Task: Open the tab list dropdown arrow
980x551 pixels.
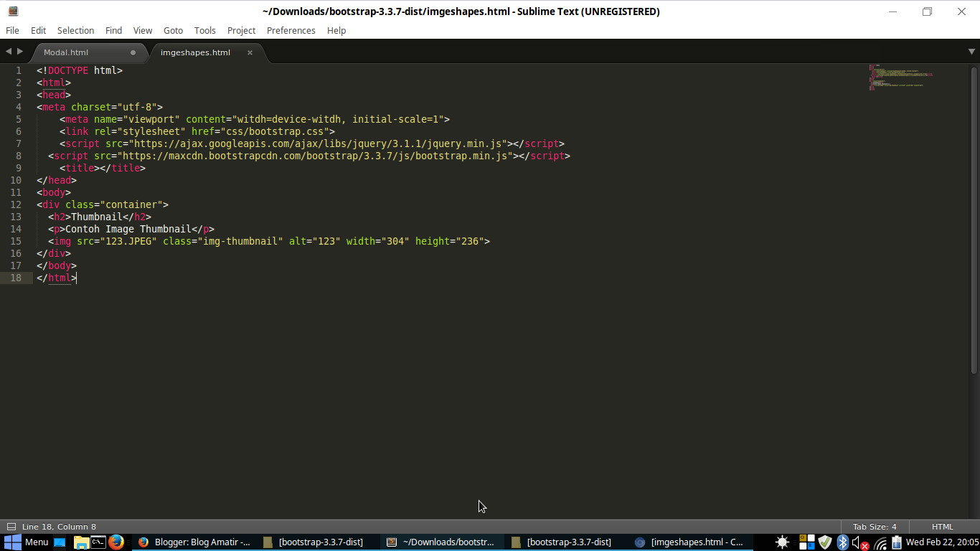Action: pos(972,52)
